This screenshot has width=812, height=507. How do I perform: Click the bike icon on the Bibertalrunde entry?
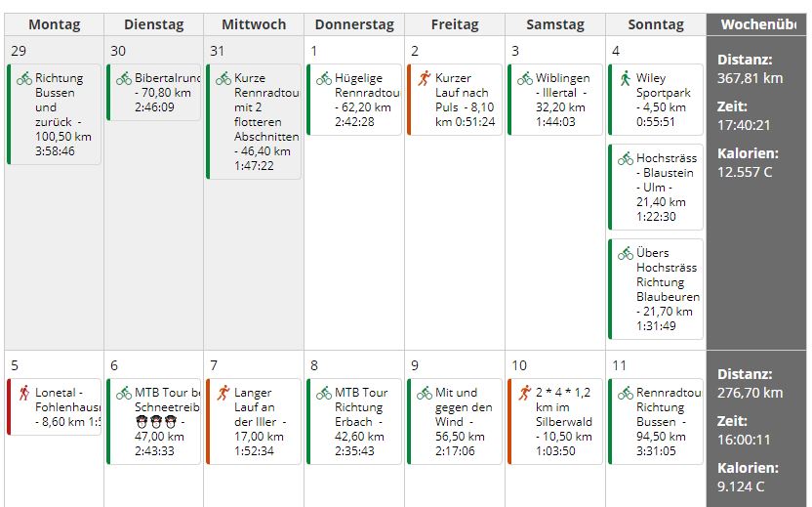click(123, 78)
